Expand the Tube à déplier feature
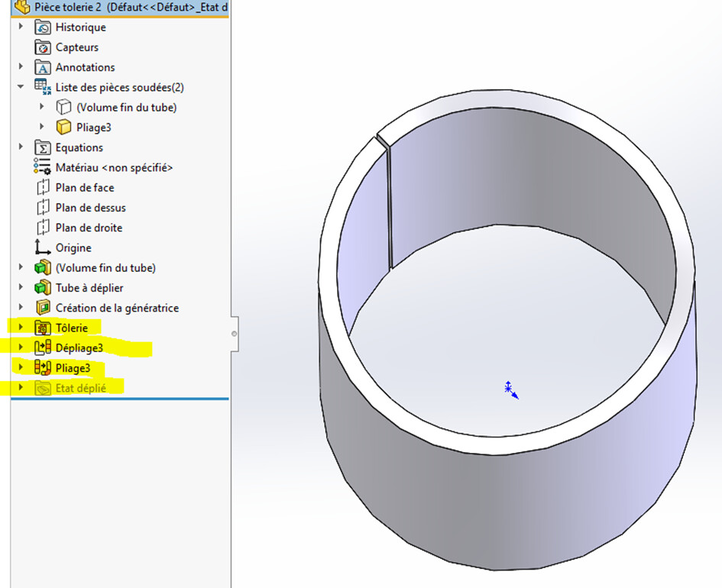Screen dimensions: 722x588 tap(21, 287)
